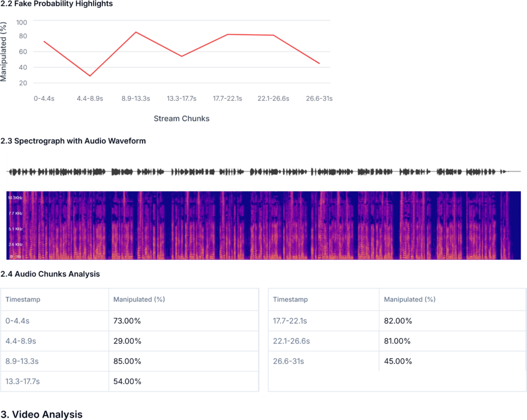Click the 10.3KHz spectrogram frequency label

[15, 197]
